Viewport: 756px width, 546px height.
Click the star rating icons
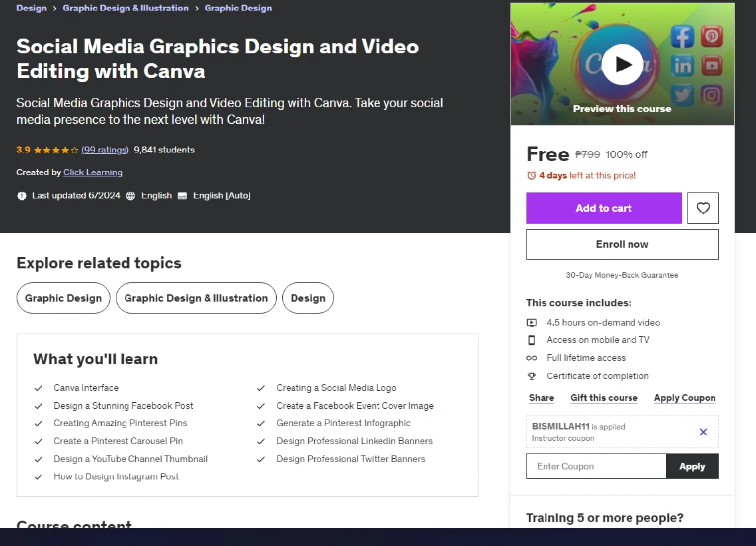[x=56, y=150]
